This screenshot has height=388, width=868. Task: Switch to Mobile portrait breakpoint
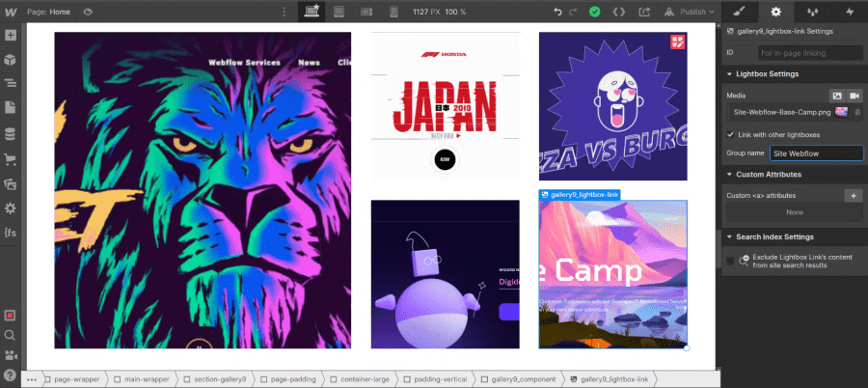[393, 11]
